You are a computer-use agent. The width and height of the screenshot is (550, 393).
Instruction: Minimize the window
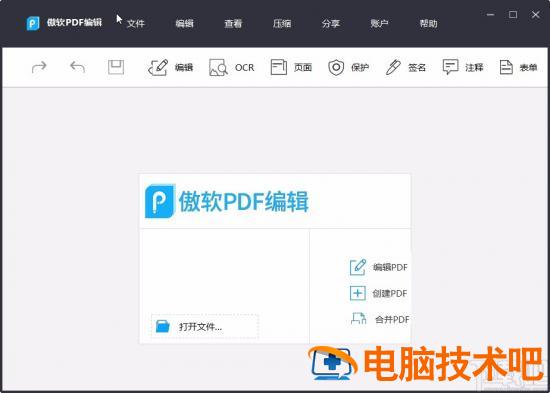click(491, 15)
